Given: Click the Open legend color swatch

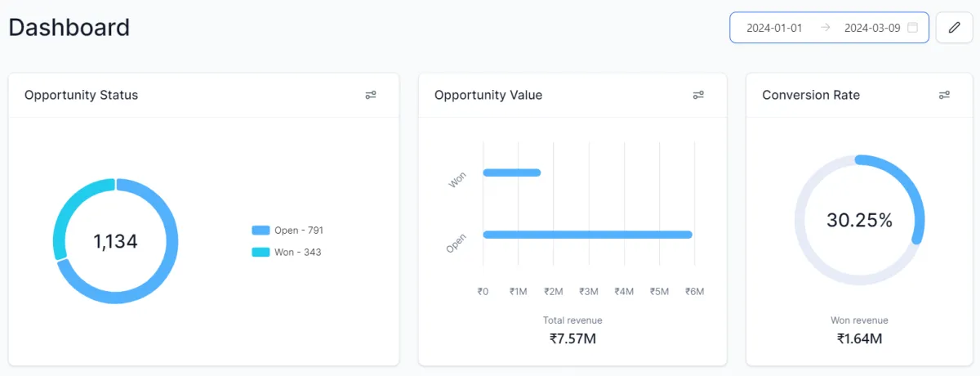Looking at the screenshot, I should 261,231.
